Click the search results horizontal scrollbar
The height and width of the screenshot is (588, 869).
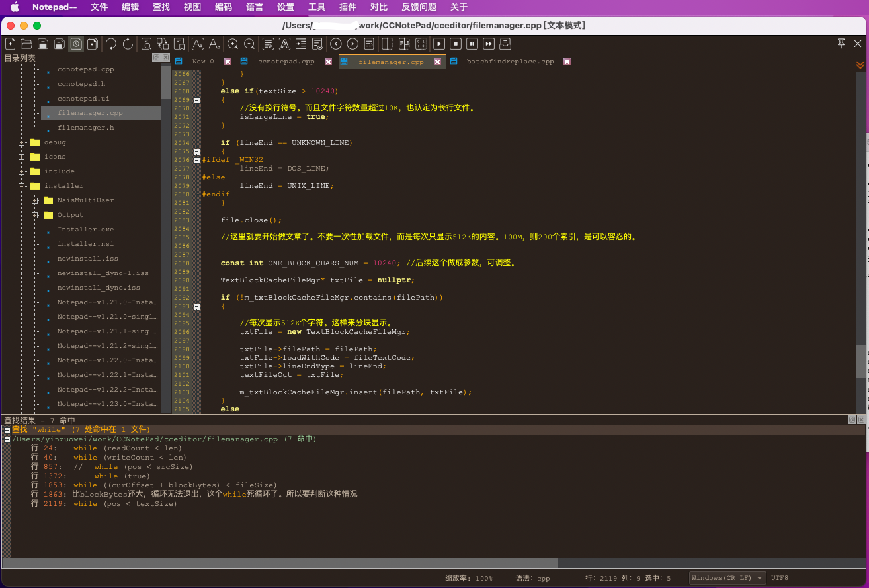tap(280, 563)
